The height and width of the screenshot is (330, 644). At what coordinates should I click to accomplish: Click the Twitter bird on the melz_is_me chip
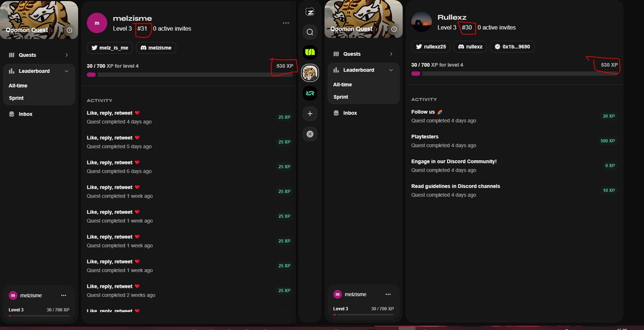click(94, 48)
